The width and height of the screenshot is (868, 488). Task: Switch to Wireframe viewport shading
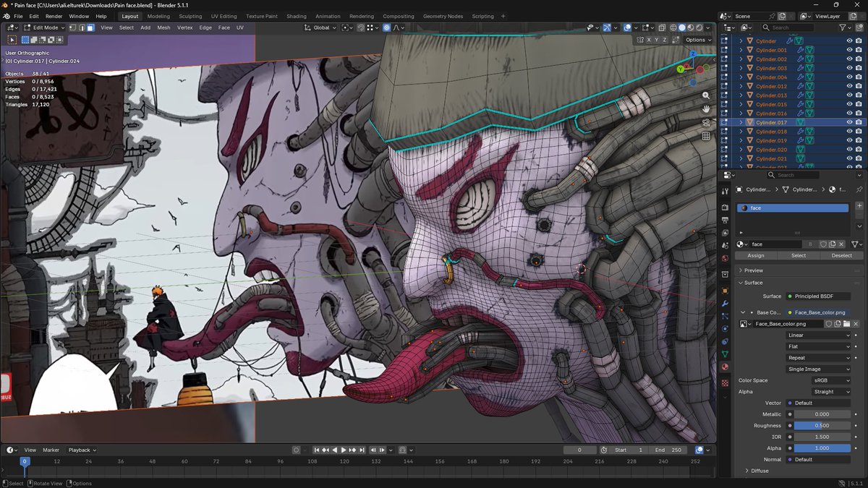point(673,27)
